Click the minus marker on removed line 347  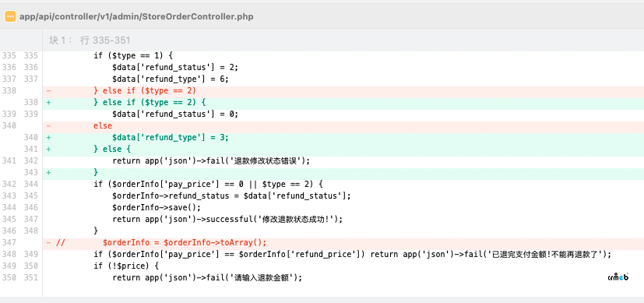pos(48,242)
